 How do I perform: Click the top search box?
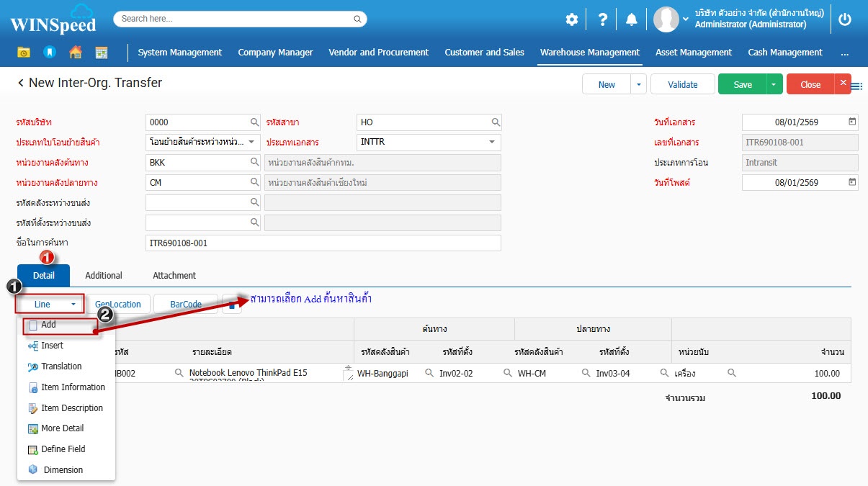[240, 19]
